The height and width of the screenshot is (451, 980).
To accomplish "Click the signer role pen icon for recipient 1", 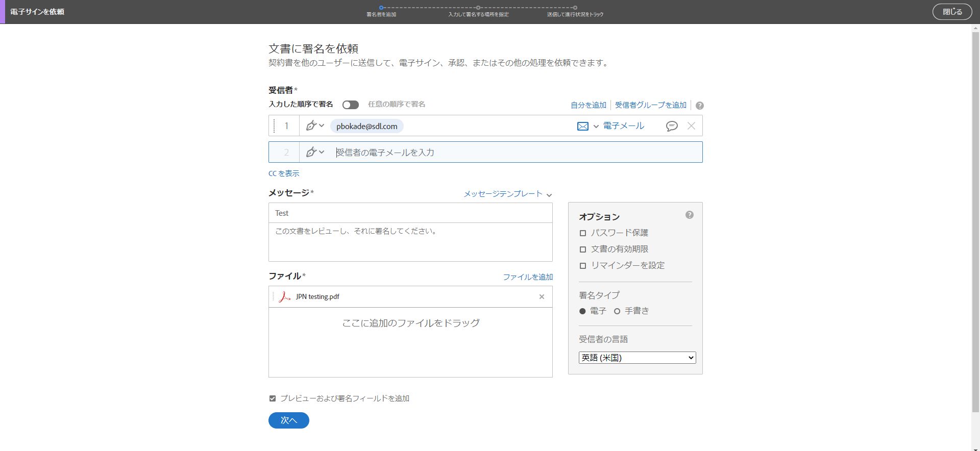I will coord(311,126).
